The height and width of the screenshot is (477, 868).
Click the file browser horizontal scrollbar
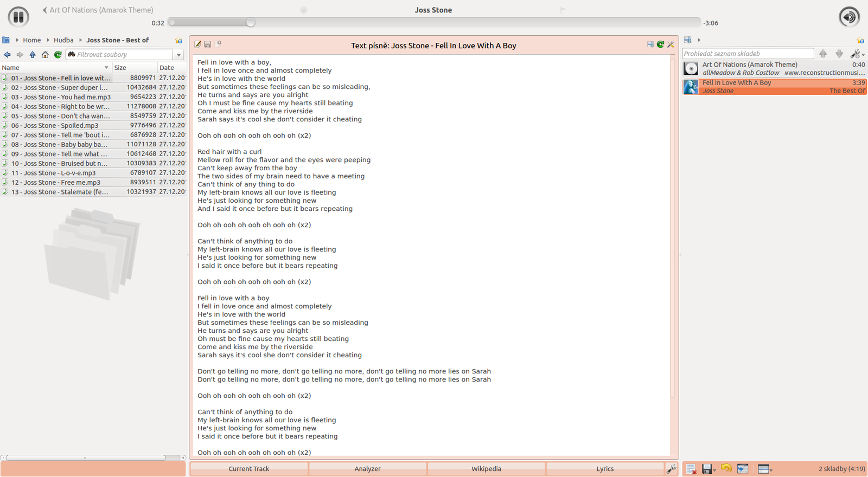pos(86,458)
